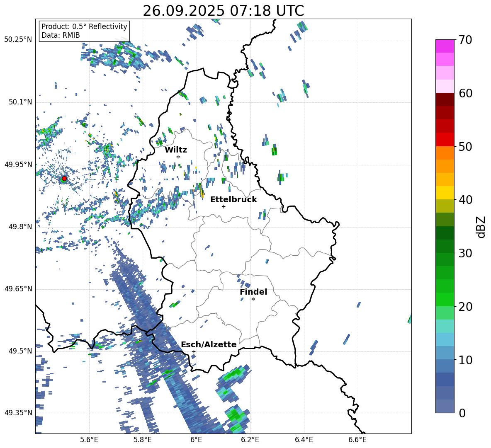Click the Esch/Alzette location cross marker
This screenshot has width=491, height=448.
coord(194,351)
